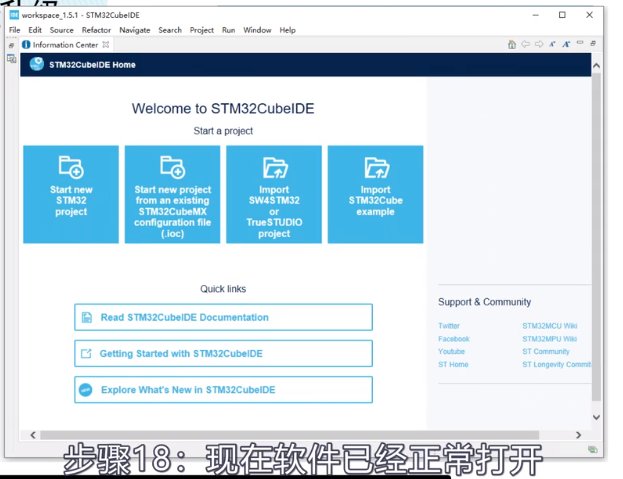Click the Quick links heading

coord(223,289)
